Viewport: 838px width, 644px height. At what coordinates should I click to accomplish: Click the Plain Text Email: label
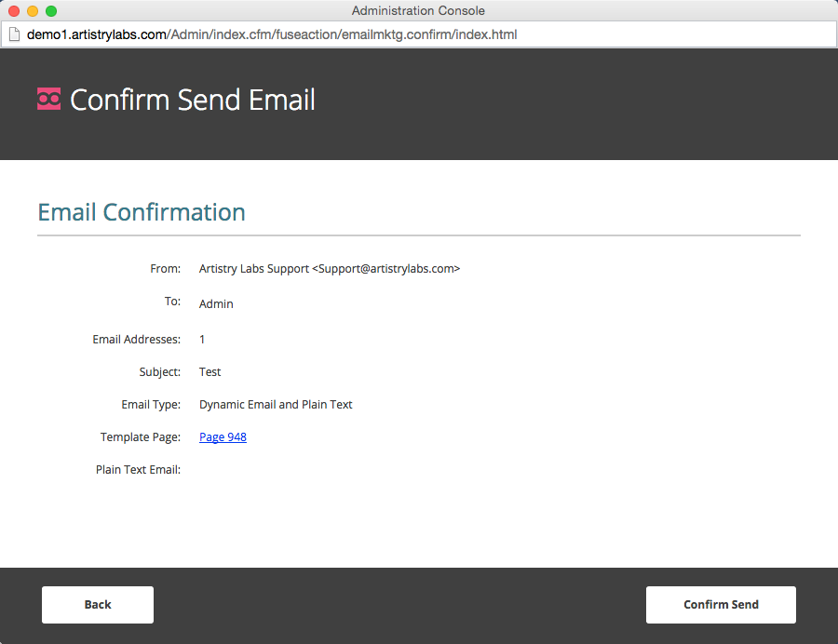[138, 469]
